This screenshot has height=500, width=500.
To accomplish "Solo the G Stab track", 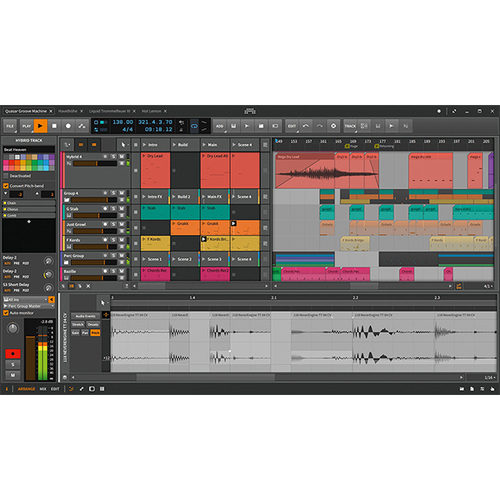I will click(x=113, y=209).
